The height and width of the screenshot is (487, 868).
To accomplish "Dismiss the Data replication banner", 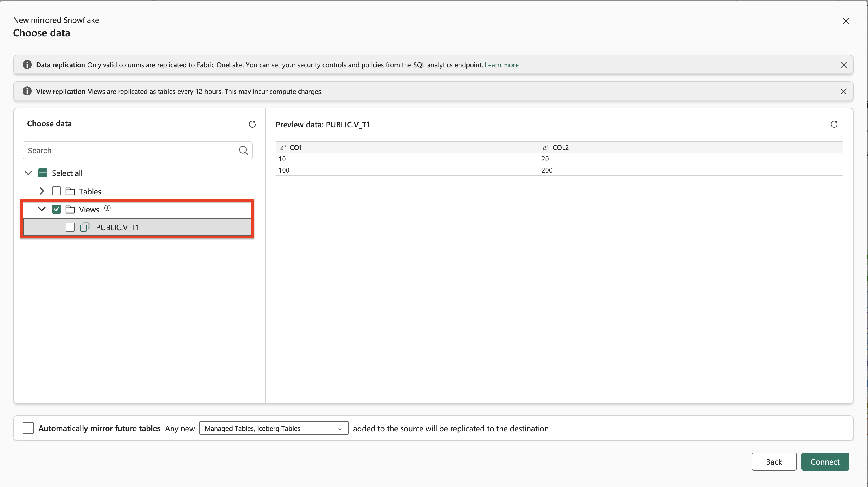I will pos(843,65).
